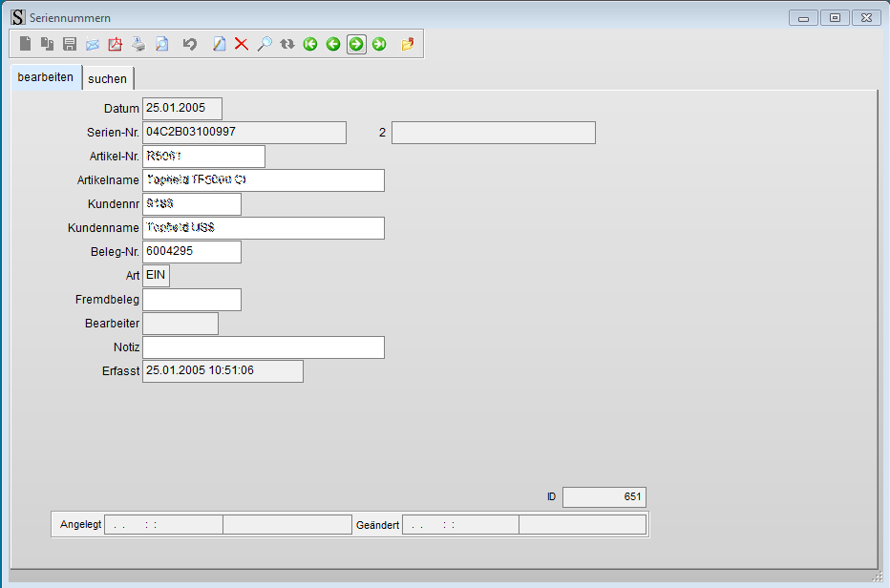Click the 'Erfasst' label

point(121,370)
